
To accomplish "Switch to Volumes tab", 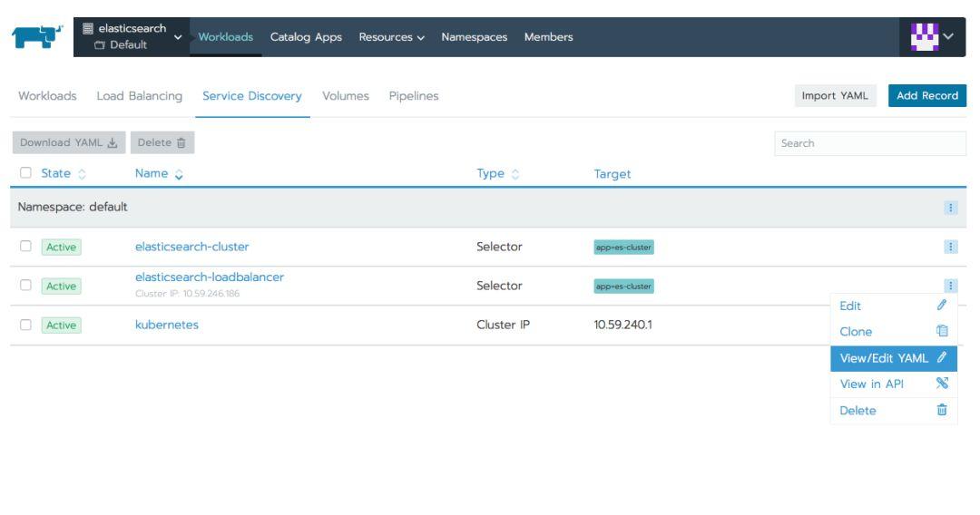I will click(346, 96).
